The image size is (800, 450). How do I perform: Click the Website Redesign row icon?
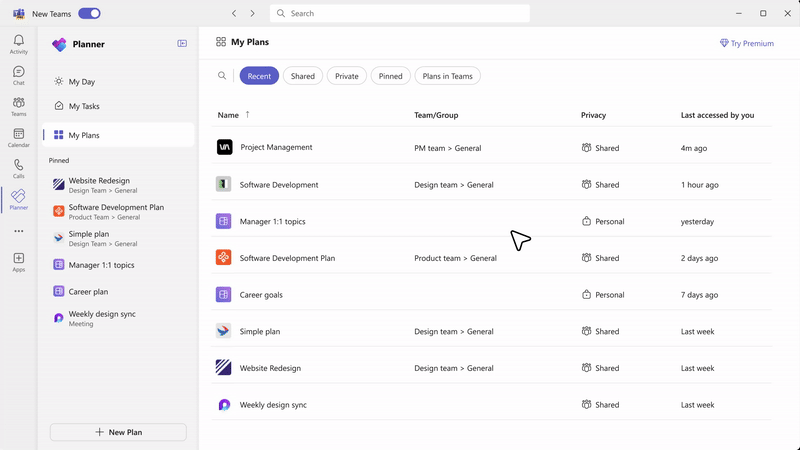pyautogui.click(x=223, y=367)
